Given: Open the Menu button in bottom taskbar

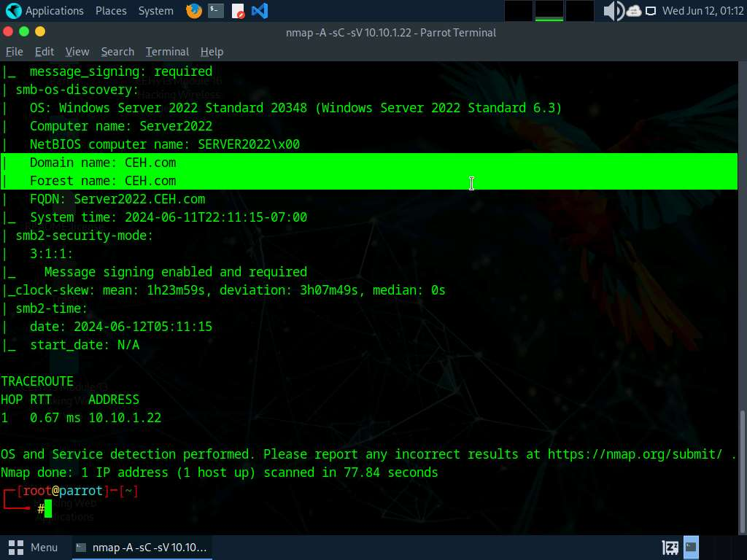Looking at the screenshot, I should [34, 547].
